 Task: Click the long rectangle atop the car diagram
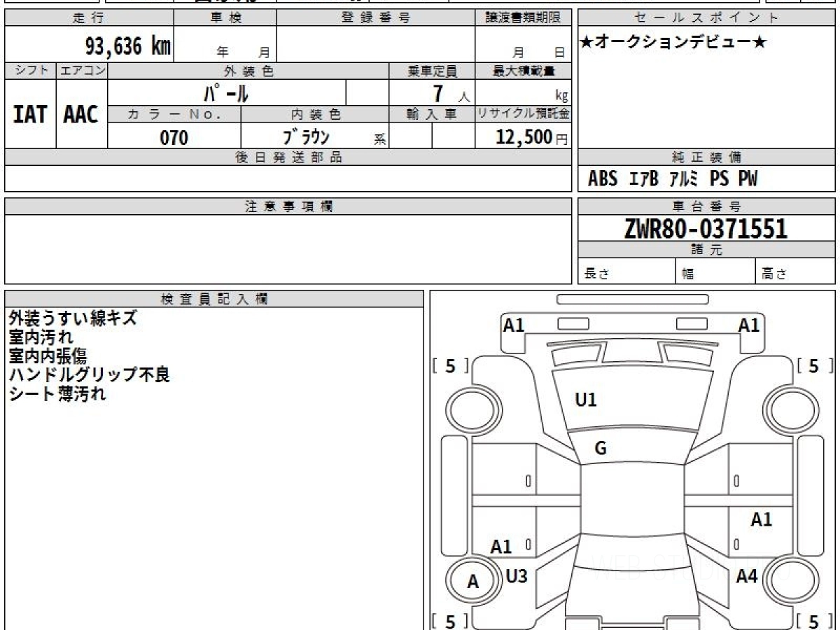632,300
